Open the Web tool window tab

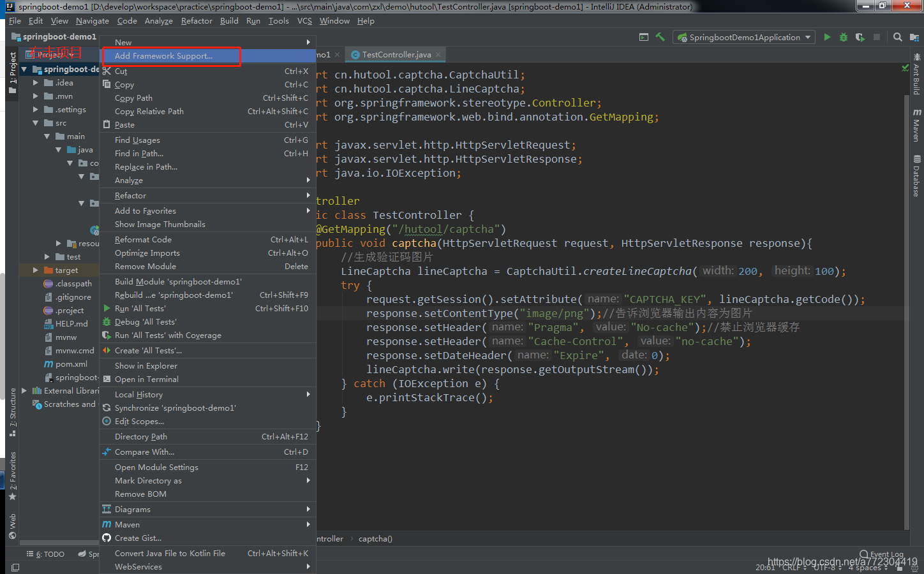pyautogui.click(x=12, y=526)
